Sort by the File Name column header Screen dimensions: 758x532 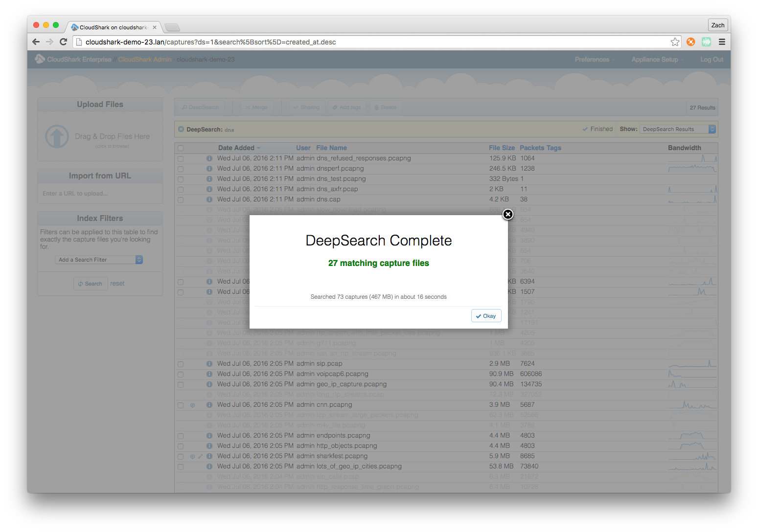(331, 148)
